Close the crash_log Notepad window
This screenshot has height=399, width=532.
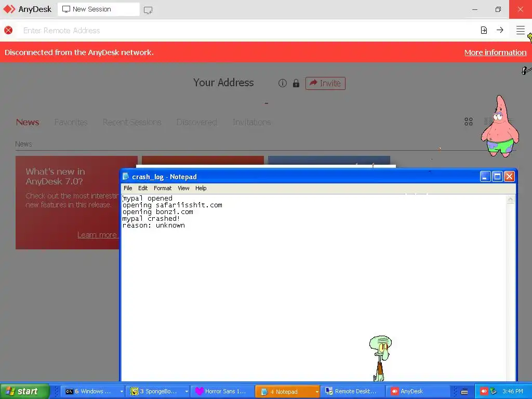tap(509, 177)
